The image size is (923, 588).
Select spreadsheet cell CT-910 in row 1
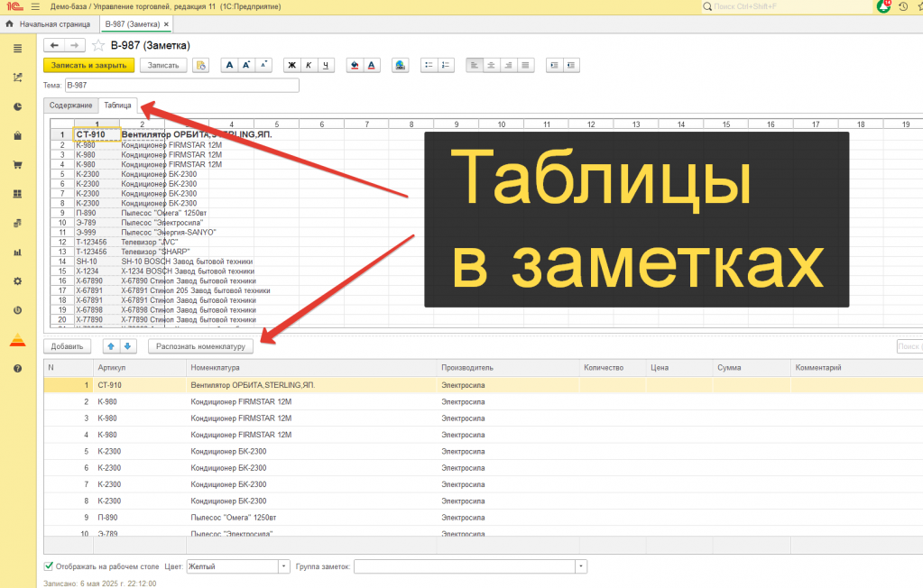(x=97, y=134)
